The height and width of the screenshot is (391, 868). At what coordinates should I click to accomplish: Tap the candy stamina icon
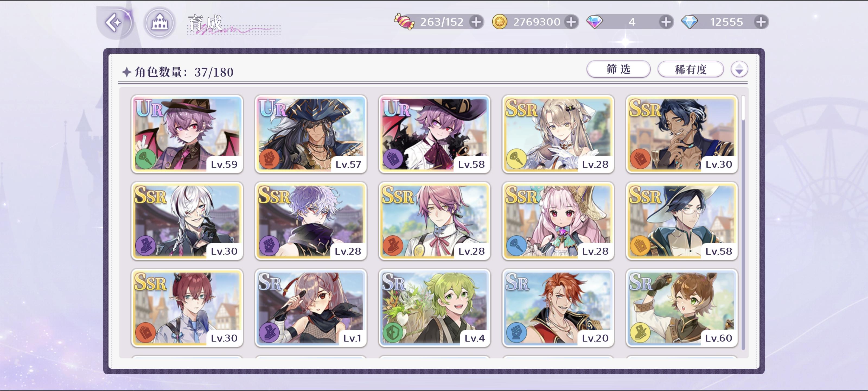pos(404,22)
